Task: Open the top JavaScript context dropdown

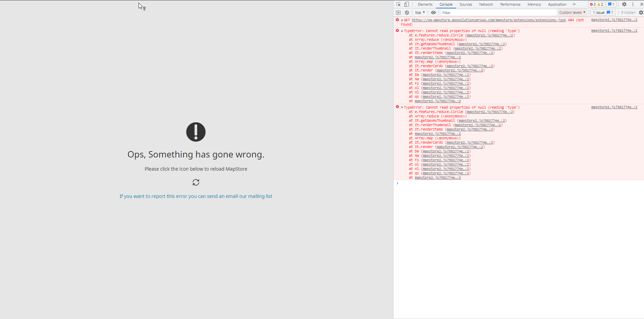Action: coord(420,12)
